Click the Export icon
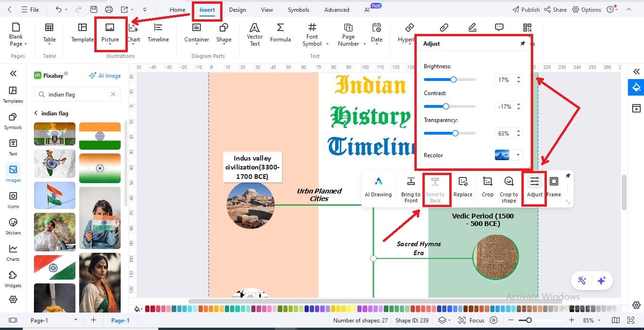The width and height of the screenshot is (644, 330). pyautogui.click(x=124, y=9)
